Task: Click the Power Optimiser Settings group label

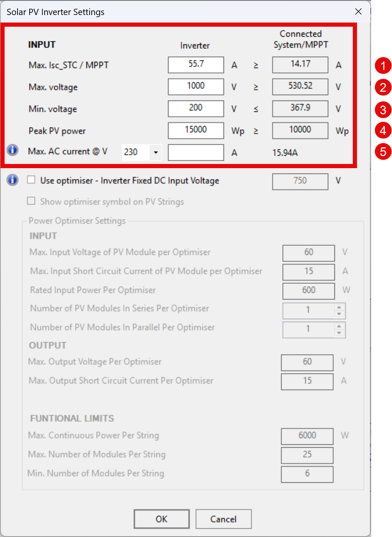Action: coord(77,221)
